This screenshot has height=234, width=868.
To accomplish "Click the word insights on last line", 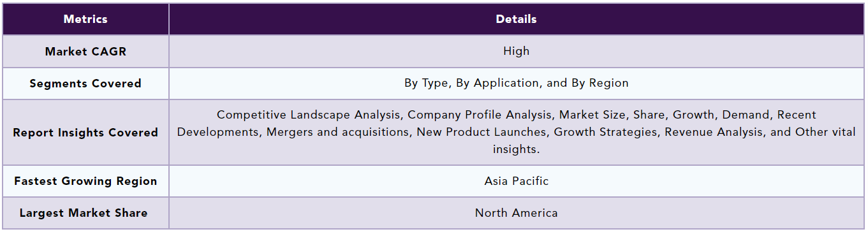I will point(516,149).
